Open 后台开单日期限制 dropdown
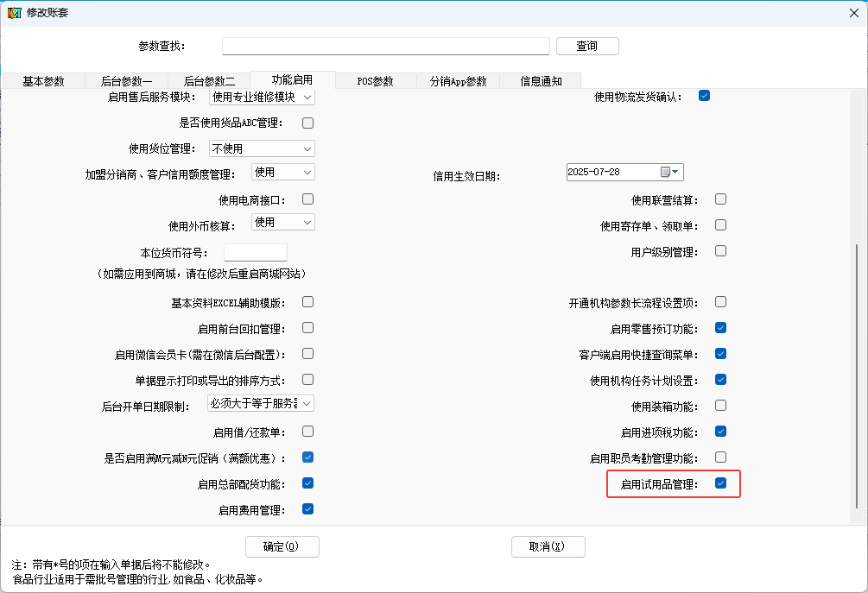 (x=261, y=403)
